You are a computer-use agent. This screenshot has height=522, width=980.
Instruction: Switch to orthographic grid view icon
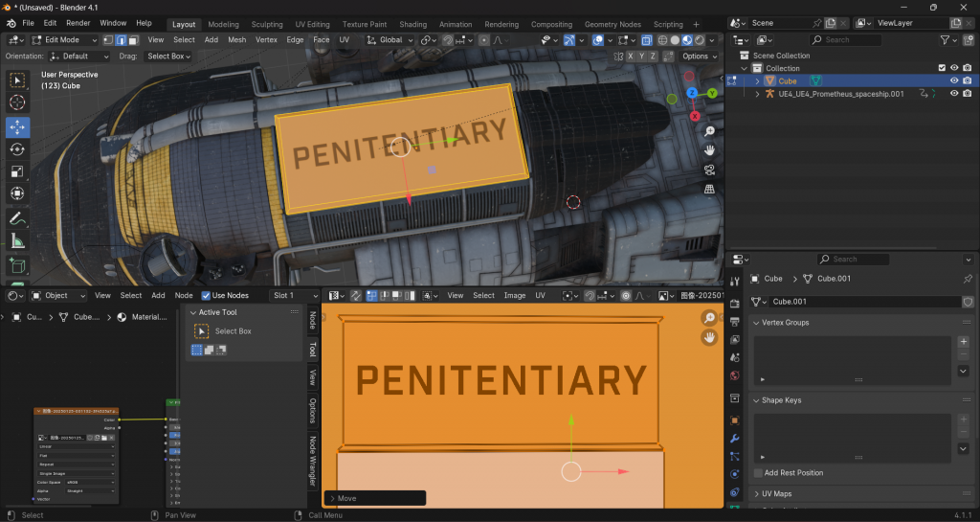[709, 190]
